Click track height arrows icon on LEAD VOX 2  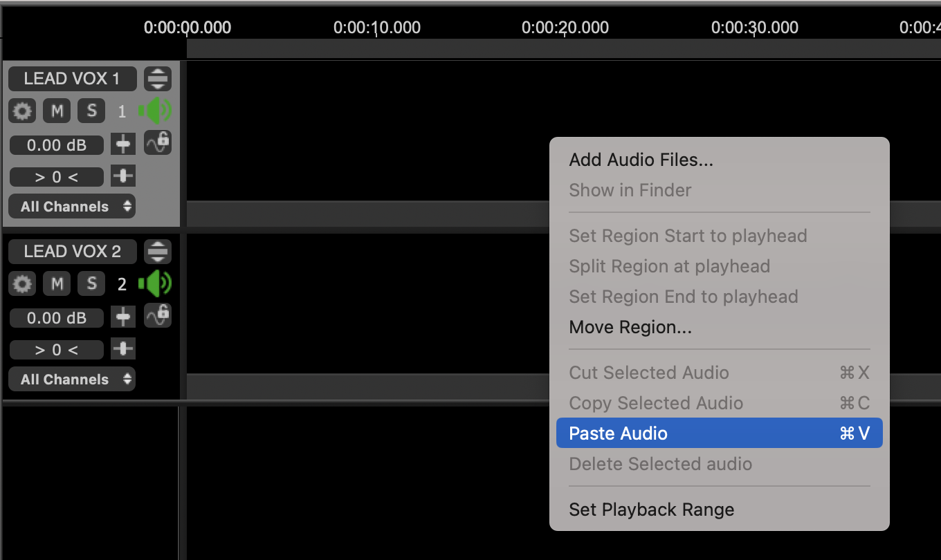tap(158, 252)
